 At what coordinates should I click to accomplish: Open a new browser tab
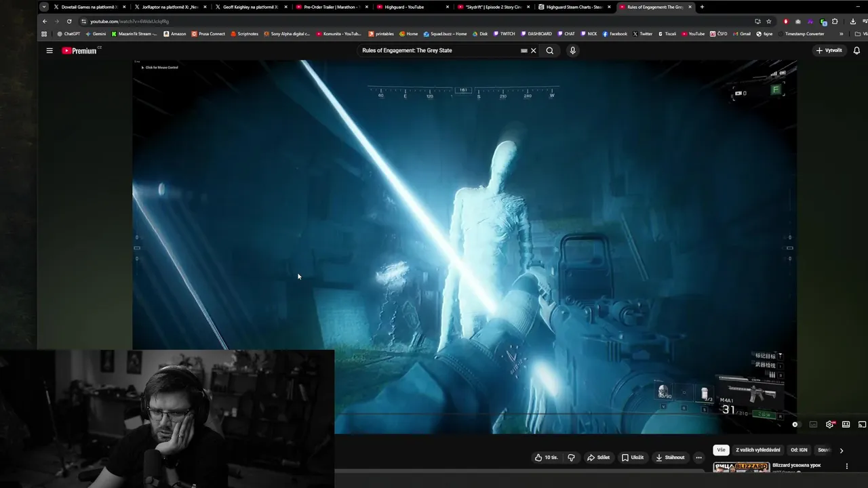click(702, 7)
